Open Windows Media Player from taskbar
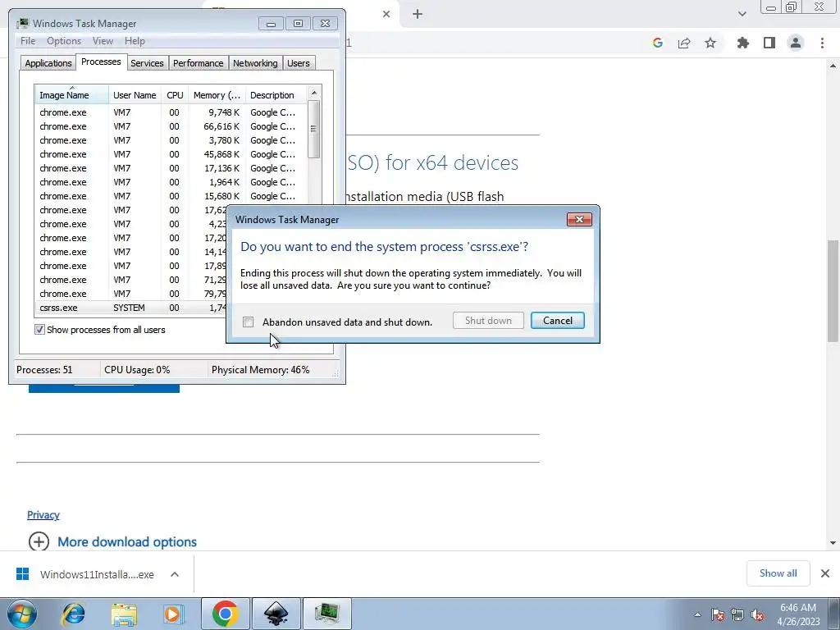Screen dimensions: 840x630 [x=173, y=614]
